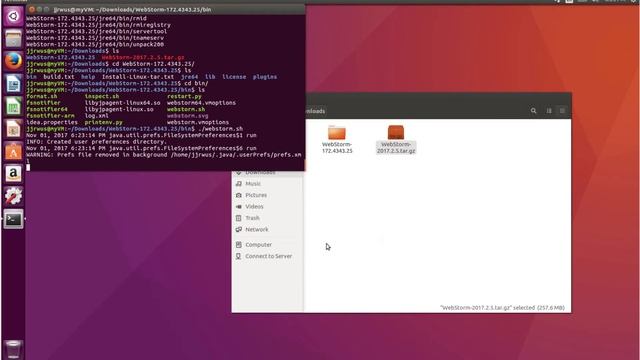The height and width of the screenshot is (360, 640).
Task: Click Connect to Server in sidebar
Action: click(x=268, y=256)
